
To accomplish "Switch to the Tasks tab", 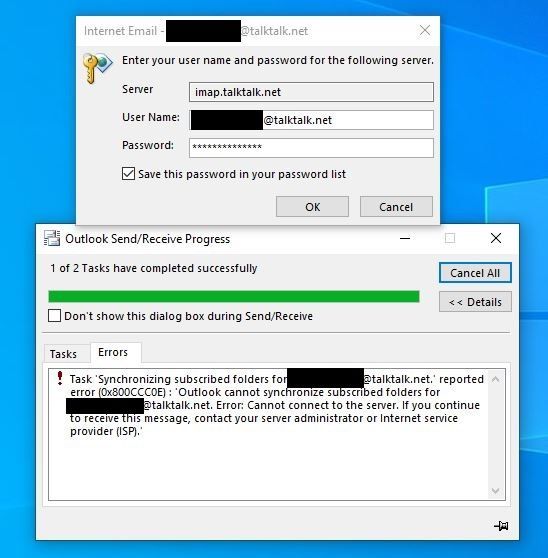I will pyautogui.click(x=63, y=354).
